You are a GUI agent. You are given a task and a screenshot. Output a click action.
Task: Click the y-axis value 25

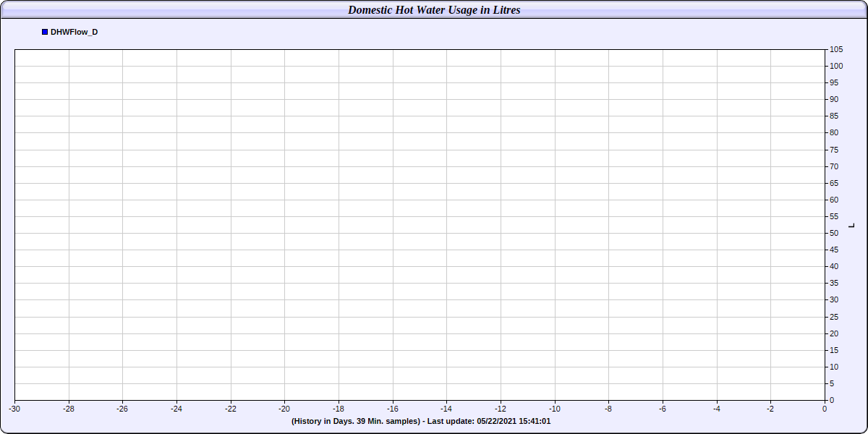834,317
